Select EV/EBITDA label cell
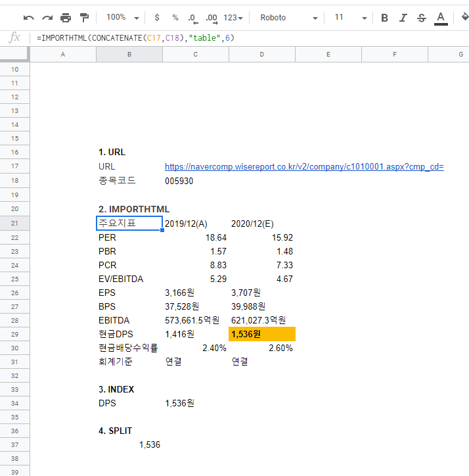This screenshot has height=476, width=469. coord(129,279)
